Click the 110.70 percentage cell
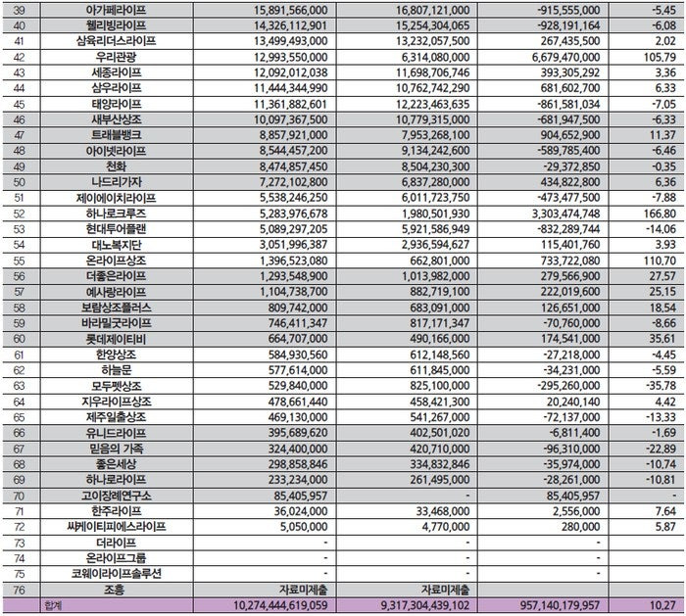This screenshot has height=616, width=686. coord(660,261)
